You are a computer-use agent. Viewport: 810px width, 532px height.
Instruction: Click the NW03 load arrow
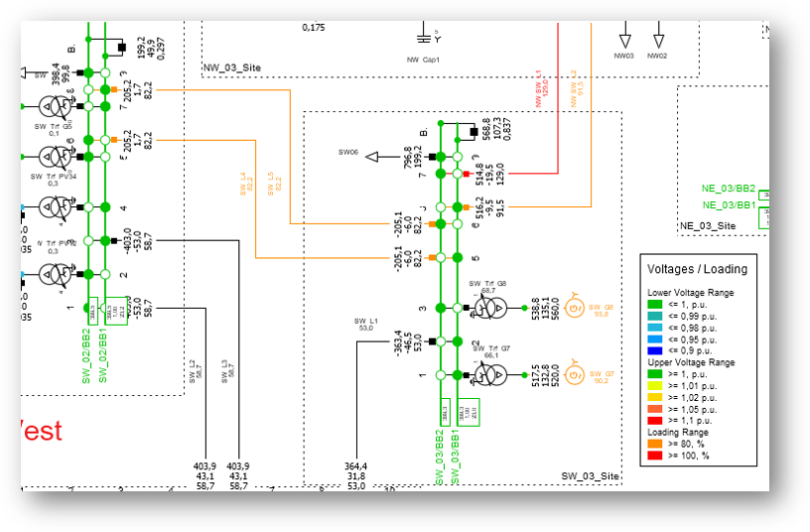point(624,41)
